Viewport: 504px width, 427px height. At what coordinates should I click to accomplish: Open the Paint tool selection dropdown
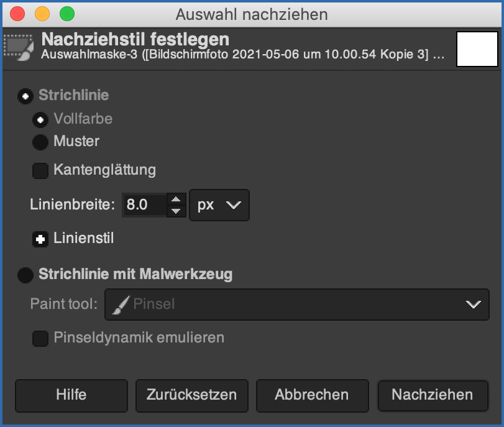point(296,305)
